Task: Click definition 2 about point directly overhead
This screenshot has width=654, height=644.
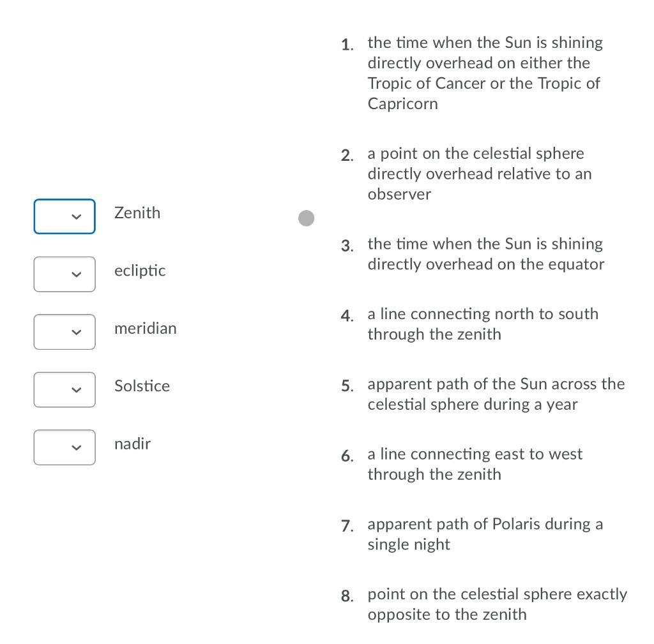Action: click(479, 174)
